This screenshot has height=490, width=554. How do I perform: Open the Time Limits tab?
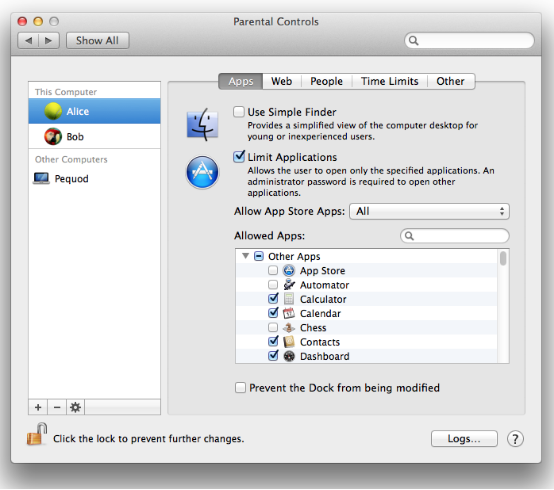coord(389,81)
